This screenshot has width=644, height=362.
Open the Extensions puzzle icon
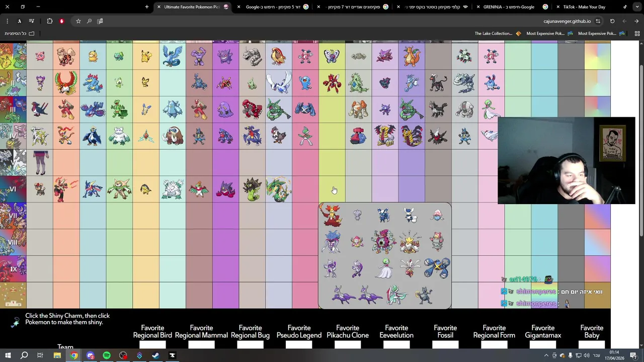pyautogui.click(x=49, y=21)
